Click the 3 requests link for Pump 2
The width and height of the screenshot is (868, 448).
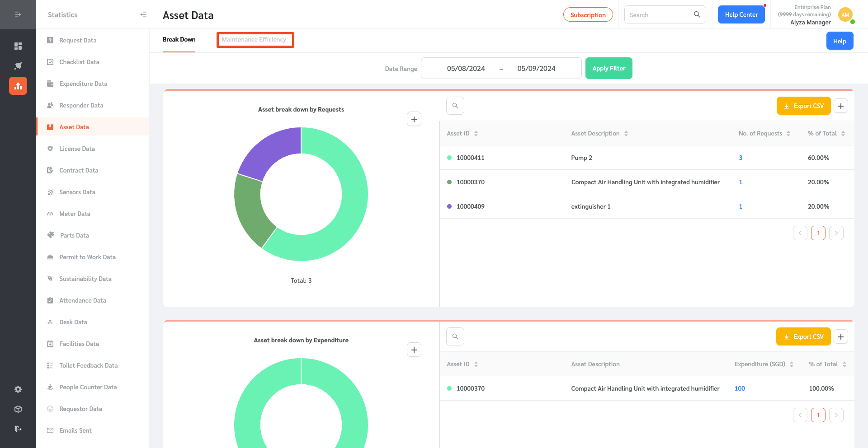(x=740, y=158)
